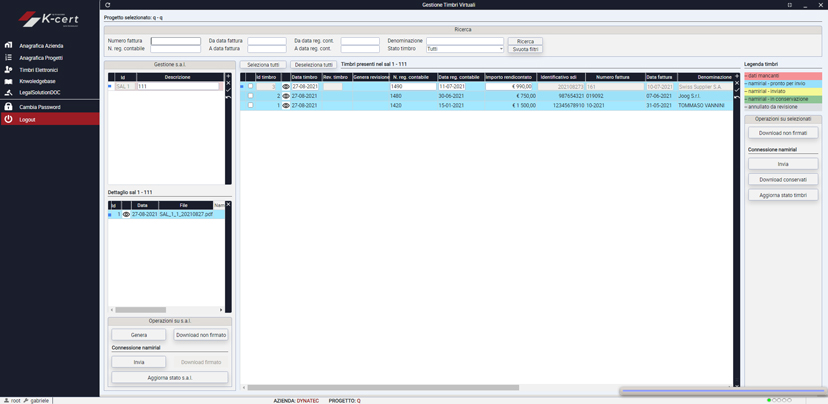Click the Numero fattura search field
828x404 pixels.
pos(175,41)
